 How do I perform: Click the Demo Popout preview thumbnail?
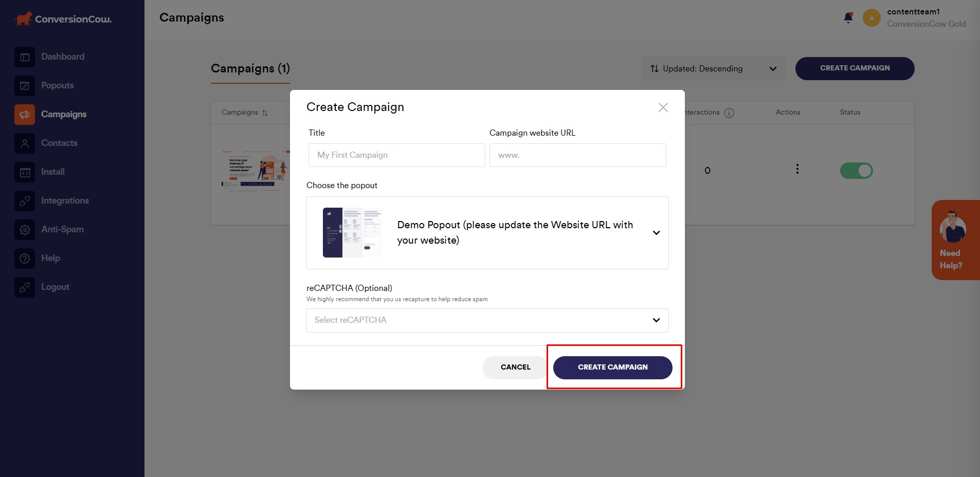point(352,233)
